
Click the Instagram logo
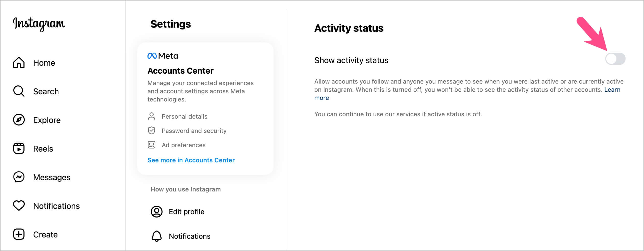pos(39,24)
